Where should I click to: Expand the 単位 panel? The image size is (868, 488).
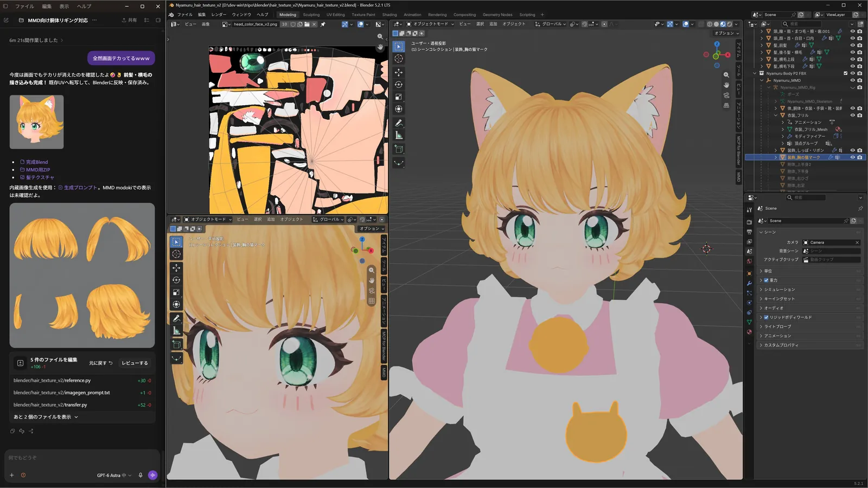click(809, 271)
